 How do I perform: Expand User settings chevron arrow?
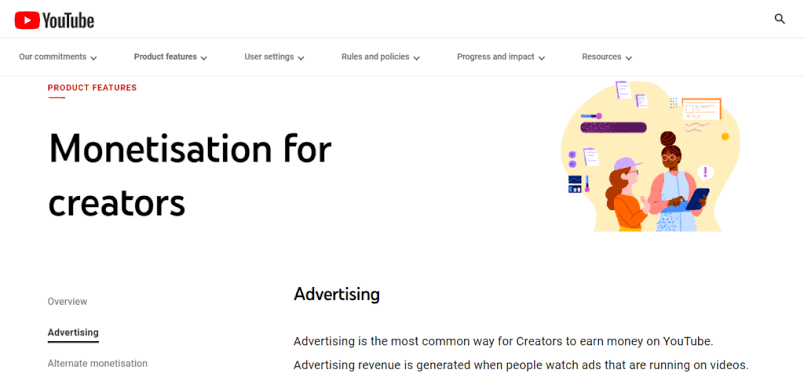(301, 58)
